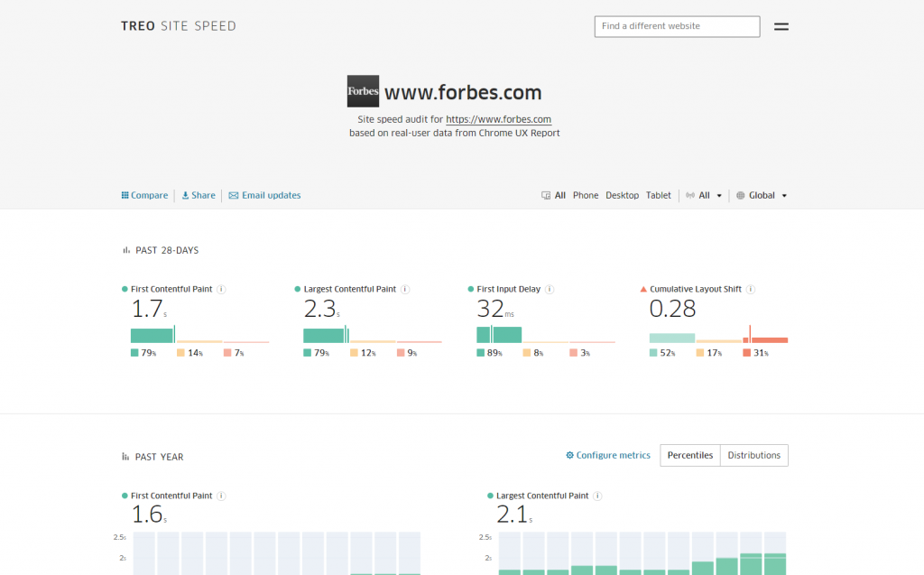Open info icon for Past Year First Contentful Paint
This screenshot has width=924, height=575.
(x=221, y=496)
